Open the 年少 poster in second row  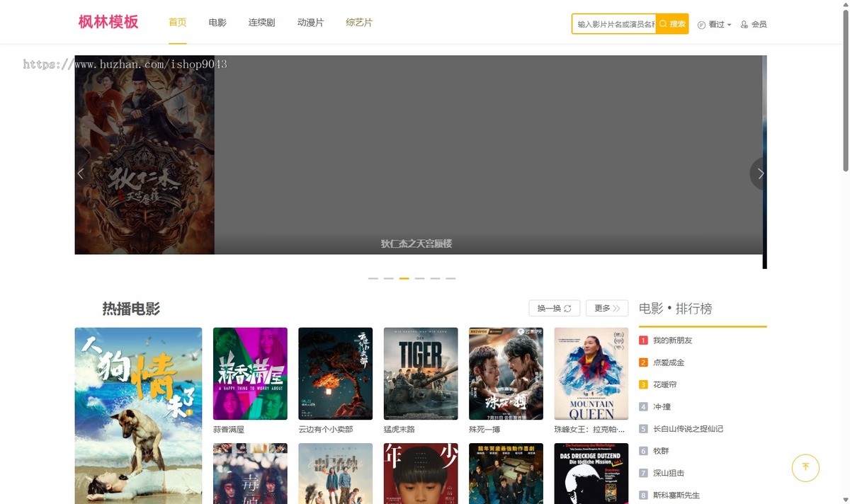tap(421, 474)
